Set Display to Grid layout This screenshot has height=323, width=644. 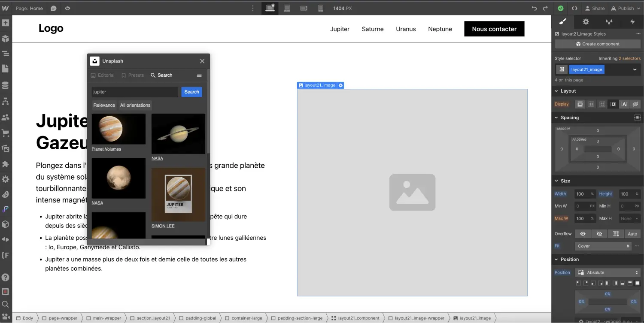(x=602, y=104)
